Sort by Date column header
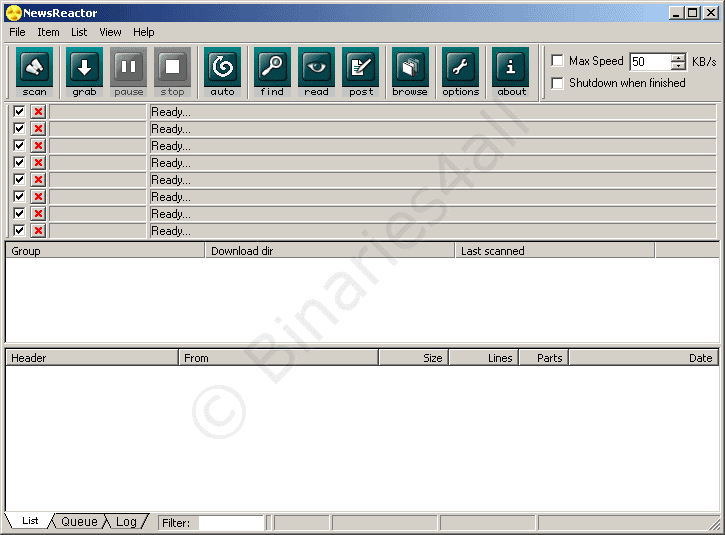Image resolution: width=725 pixels, height=535 pixels. tap(644, 358)
